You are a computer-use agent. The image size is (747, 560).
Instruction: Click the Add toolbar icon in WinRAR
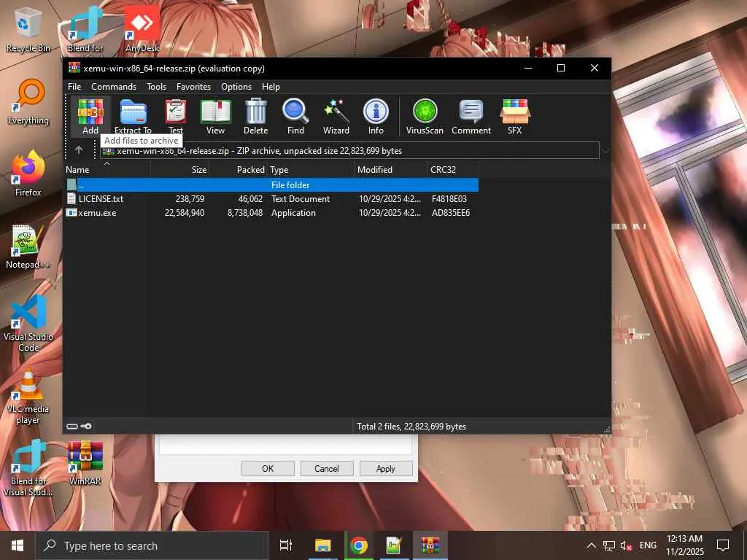point(90,116)
